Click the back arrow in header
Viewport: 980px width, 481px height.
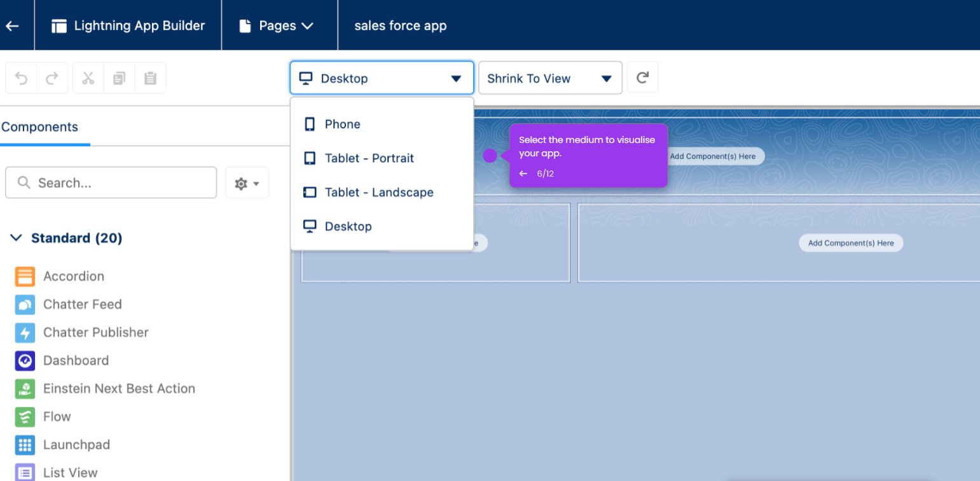(12, 26)
